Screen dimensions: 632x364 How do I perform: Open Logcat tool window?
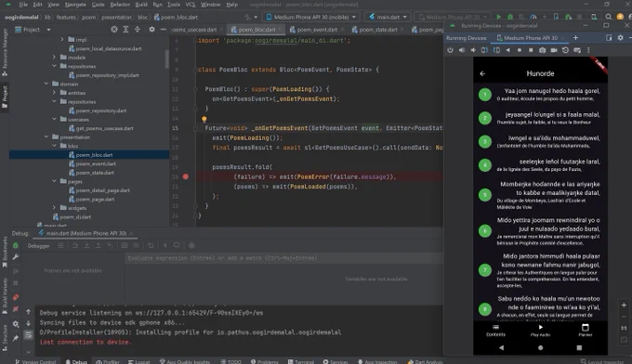(139, 361)
